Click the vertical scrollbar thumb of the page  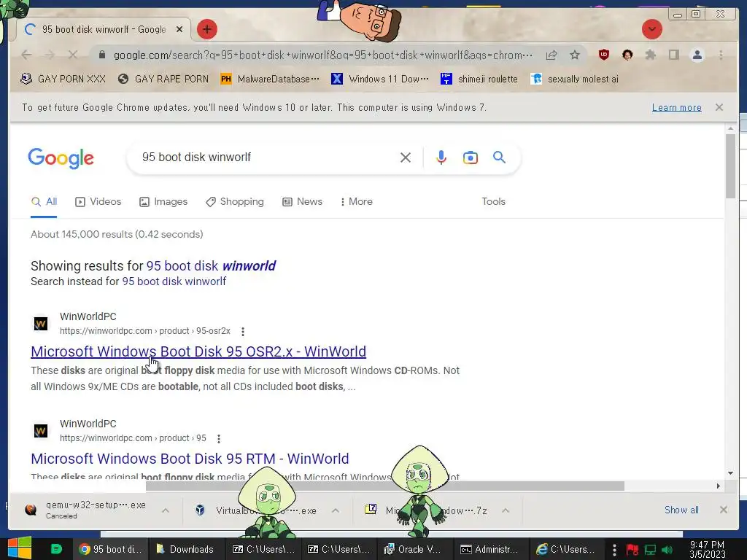[730, 166]
